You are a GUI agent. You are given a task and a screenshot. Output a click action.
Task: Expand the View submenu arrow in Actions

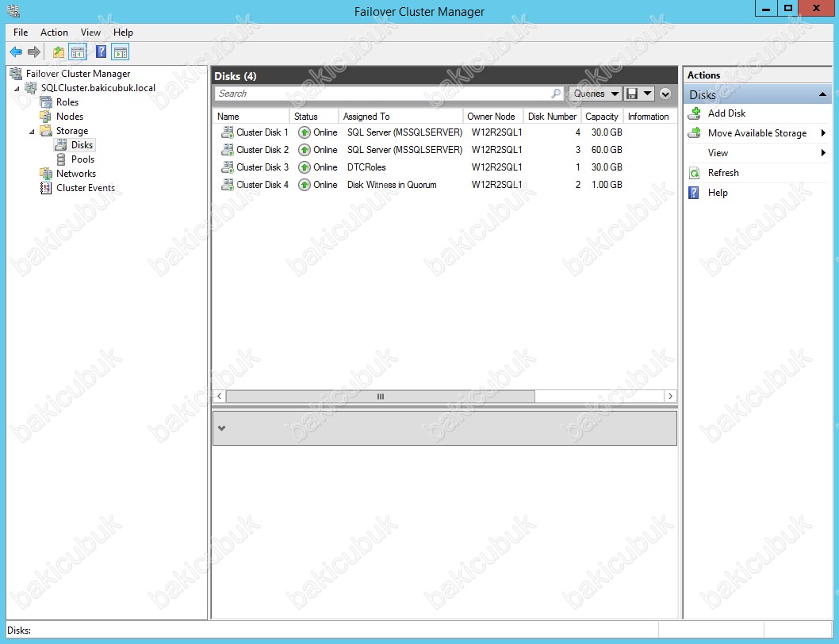(823, 153)
